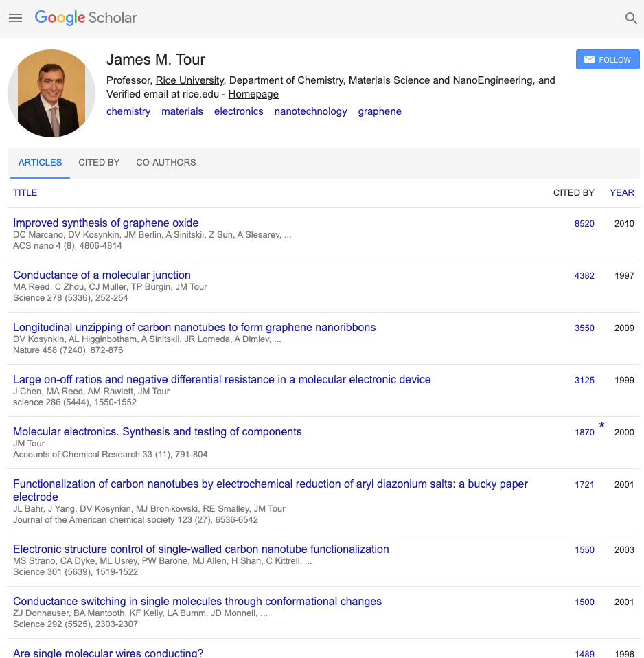Open the Homepage link
The image size is (644, 658).
tap(253, 94)
